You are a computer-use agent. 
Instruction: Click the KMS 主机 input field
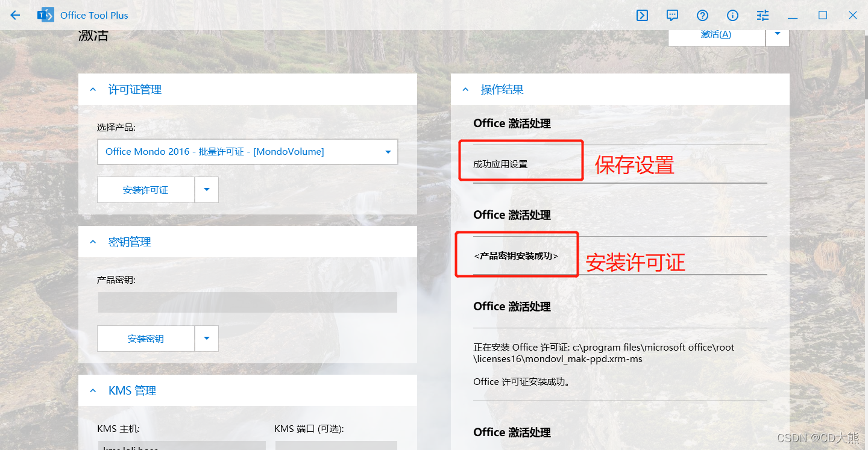point(181,445)
